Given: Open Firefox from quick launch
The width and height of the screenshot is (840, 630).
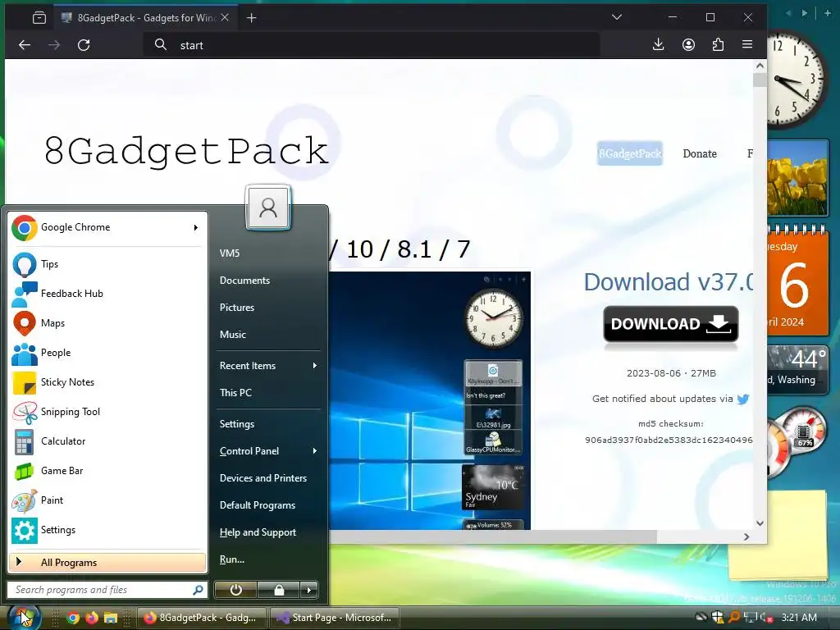Looking at the screenshot, I should coord(92,618).
